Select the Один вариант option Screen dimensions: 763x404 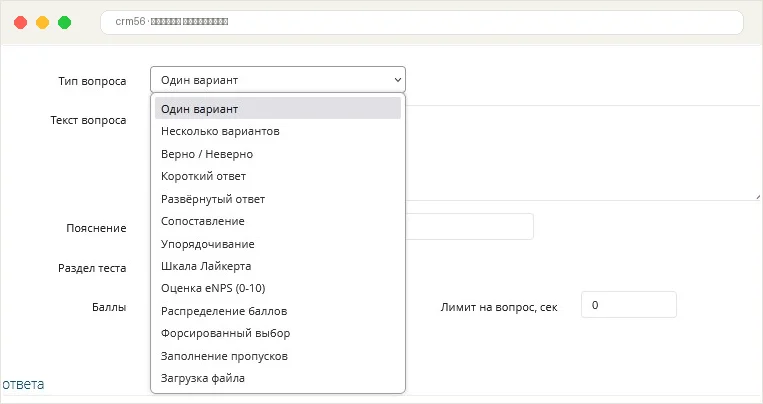pos(278,109)
